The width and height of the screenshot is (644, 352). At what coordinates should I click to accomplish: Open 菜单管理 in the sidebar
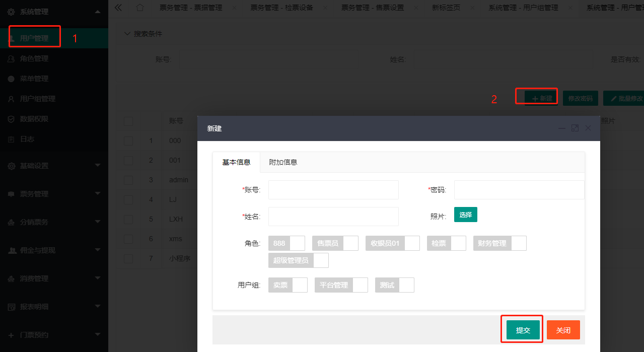(x=34, y=79)
